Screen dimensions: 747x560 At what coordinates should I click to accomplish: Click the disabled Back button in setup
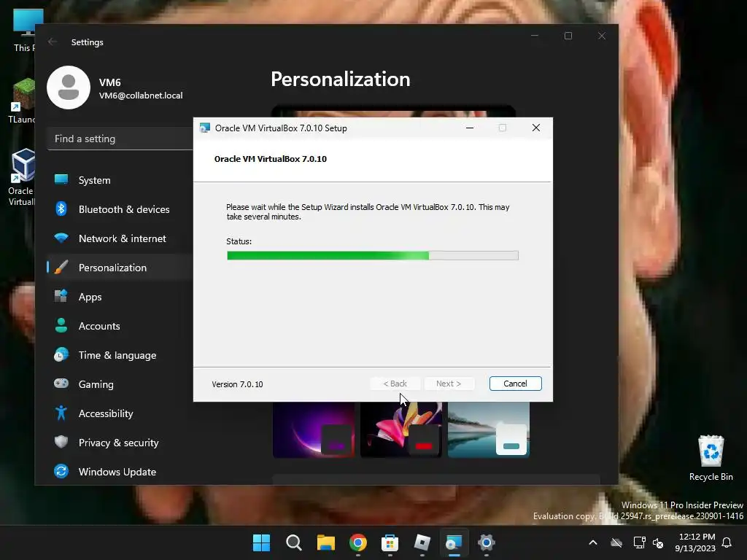pos(395,384)
